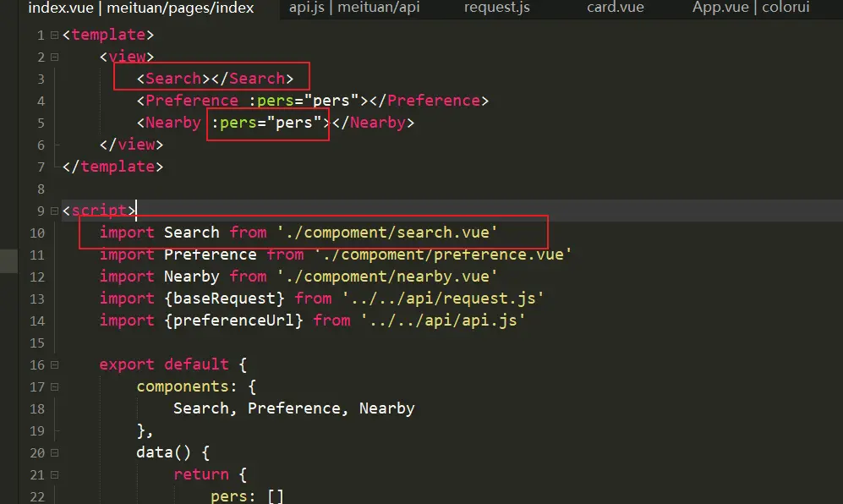Click the 'return' keyword on line 21
The height and width of the screenshot is (504, 843).
201,474
